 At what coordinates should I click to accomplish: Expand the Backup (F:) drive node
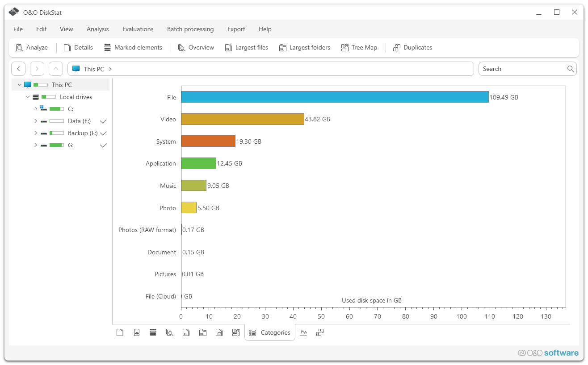pyautogui.click(x=35, y=133)
